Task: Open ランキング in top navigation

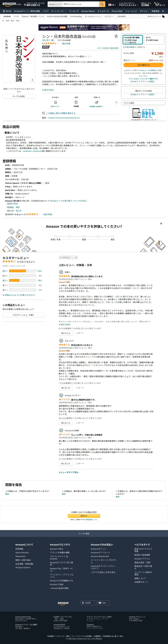Action: pos(74,11)
